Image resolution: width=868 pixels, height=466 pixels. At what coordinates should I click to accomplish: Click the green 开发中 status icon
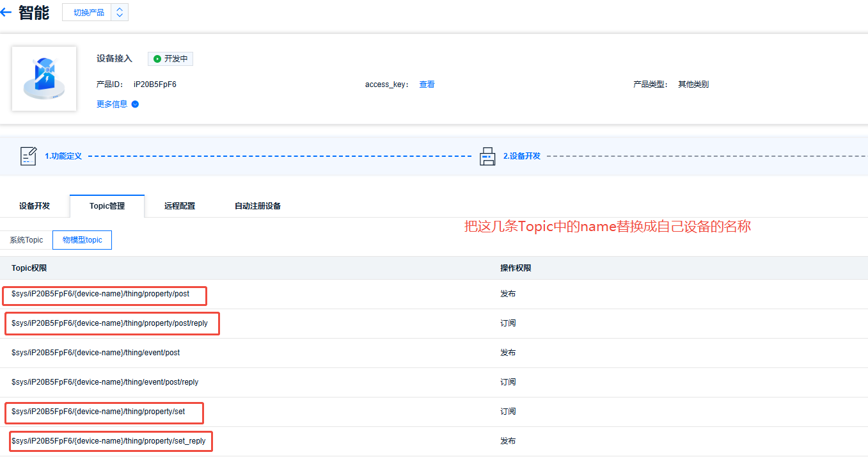[157, 59]
